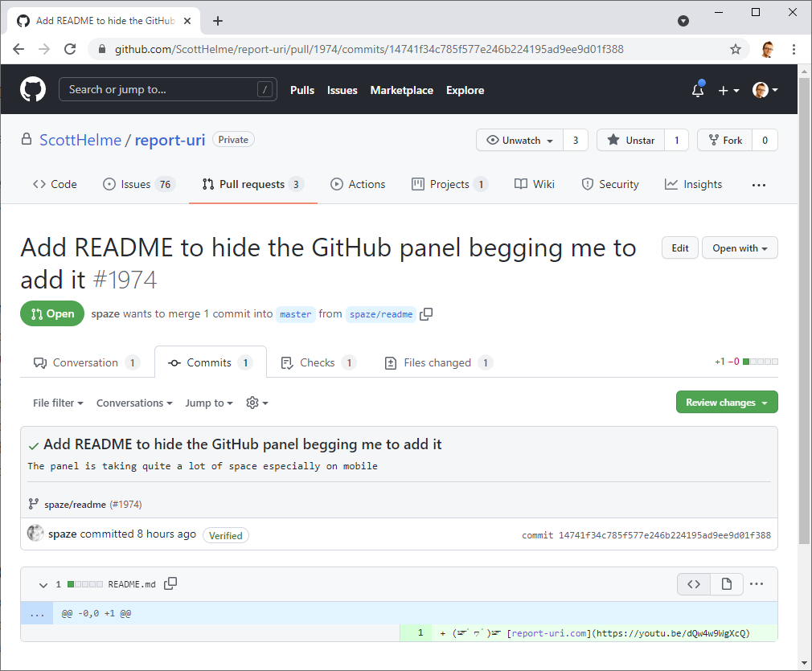Switch to Checks tab
This screenshot has width=812, height=671.
tap(318, 363)
